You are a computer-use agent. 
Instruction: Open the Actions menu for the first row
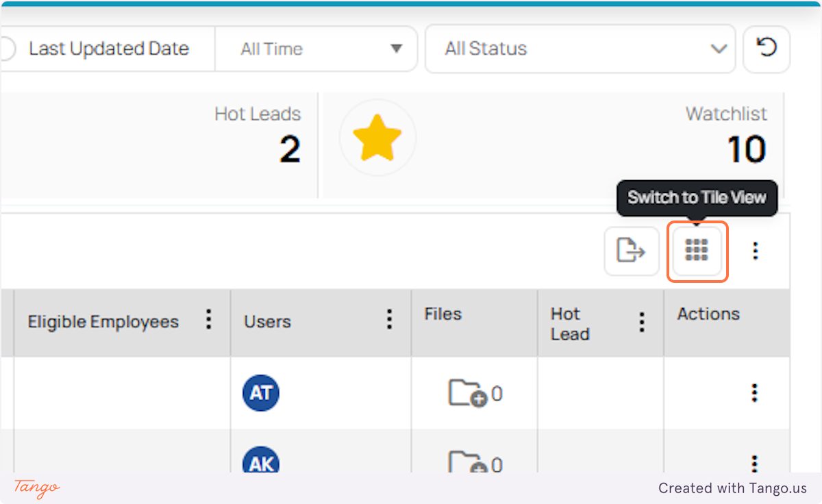click(754, 393)
